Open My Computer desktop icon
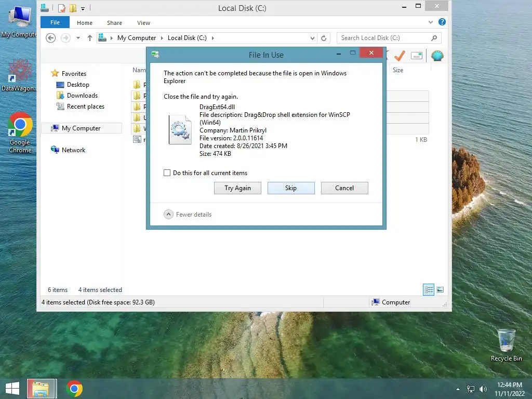This screenshot has width=532, height=399. [x=19, y=21]
